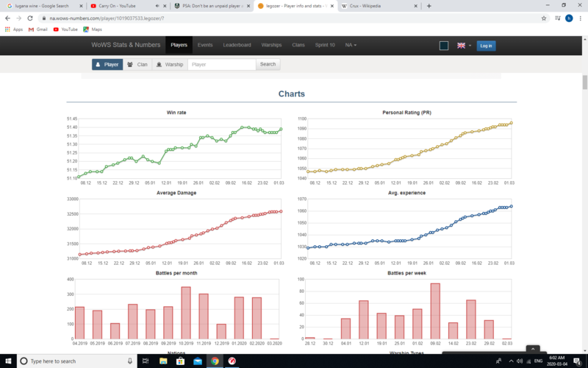
Task: Click the Chrome icon in taskbar
Action: click(x=215, y=361)
